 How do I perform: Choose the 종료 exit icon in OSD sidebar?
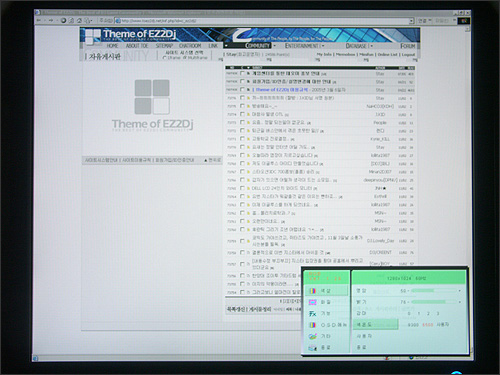tap(312, 348)
